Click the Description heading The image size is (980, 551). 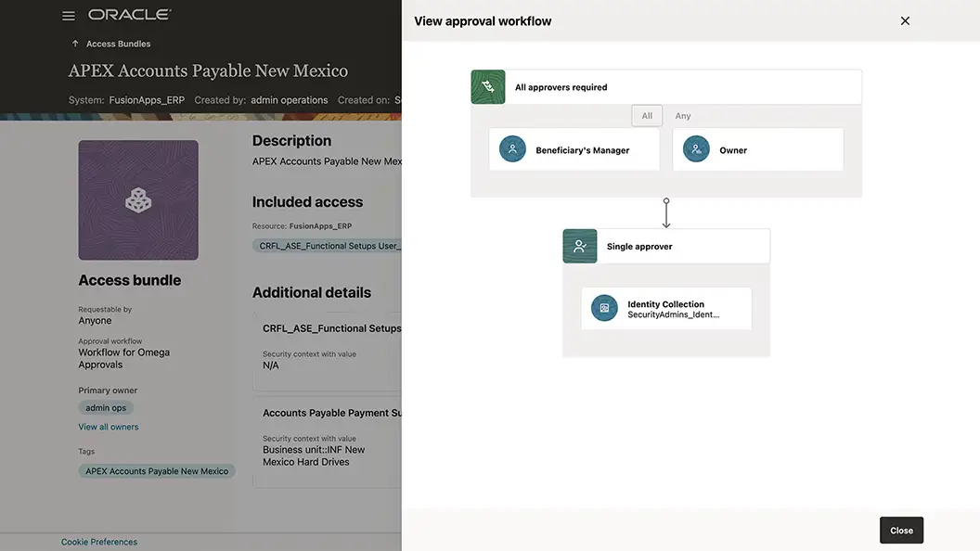(292, 141)
